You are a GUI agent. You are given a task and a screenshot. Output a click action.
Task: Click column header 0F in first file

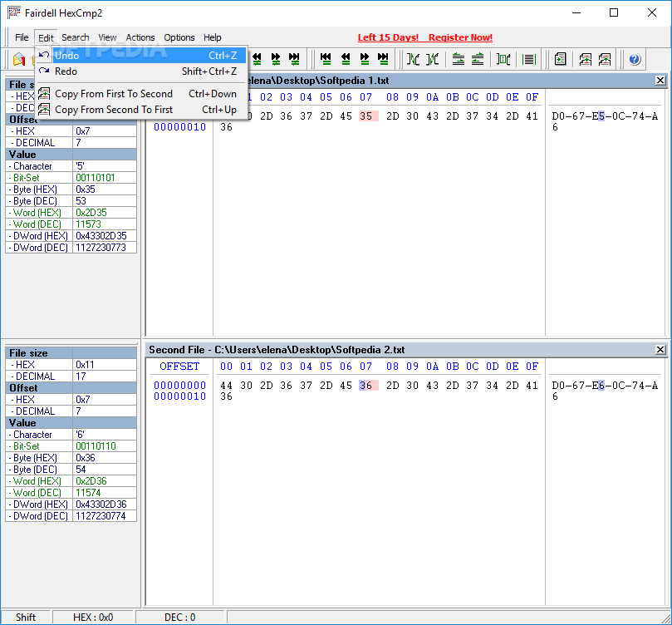point(532,97)
